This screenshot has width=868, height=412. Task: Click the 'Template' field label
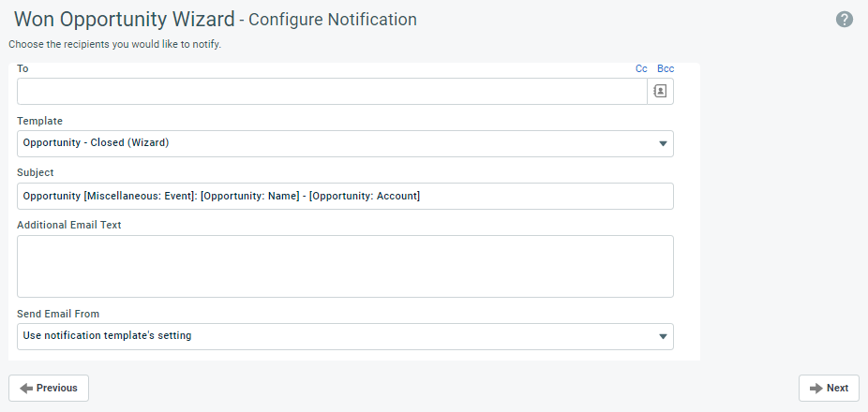click(40, 121)
